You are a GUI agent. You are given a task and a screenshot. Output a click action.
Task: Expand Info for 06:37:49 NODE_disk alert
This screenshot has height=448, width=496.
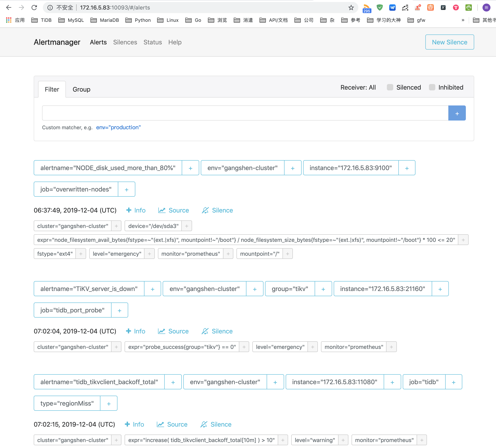coord(136,210)
